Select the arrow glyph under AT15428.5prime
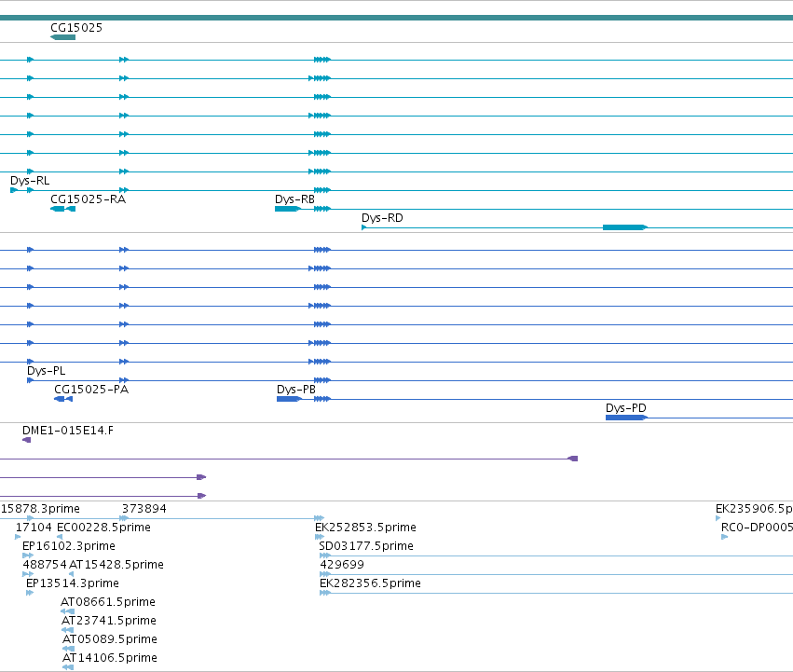This screenshot has width=793, height=672. tap(72, 574)
